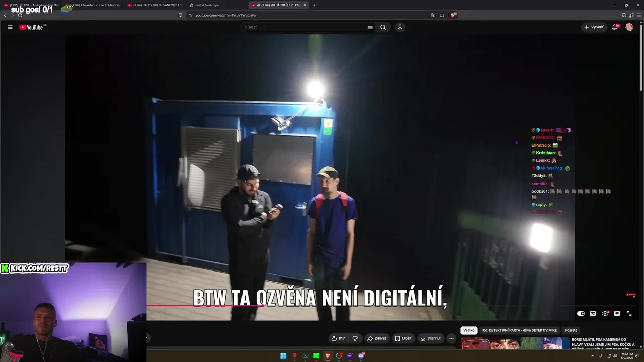
Task: Close the PREDÁTOR ŠEL 20 KM tab
Action: tap(305, 5)
